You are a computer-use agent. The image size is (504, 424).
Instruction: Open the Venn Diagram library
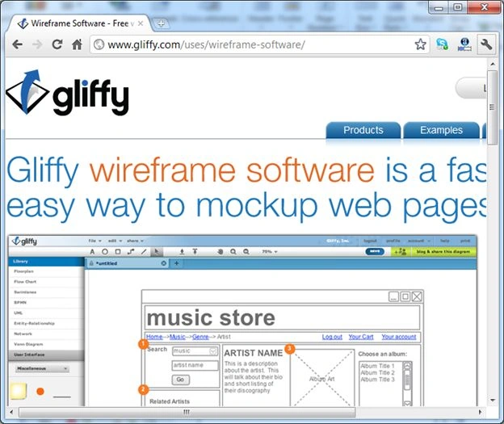pyautogui.click(x=46, y=344)
